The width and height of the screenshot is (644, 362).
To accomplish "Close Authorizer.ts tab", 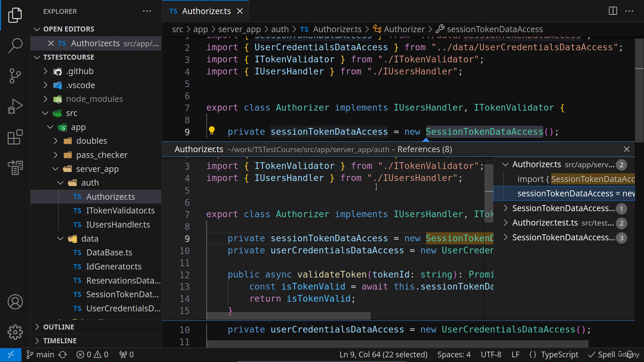I will 240,11.
